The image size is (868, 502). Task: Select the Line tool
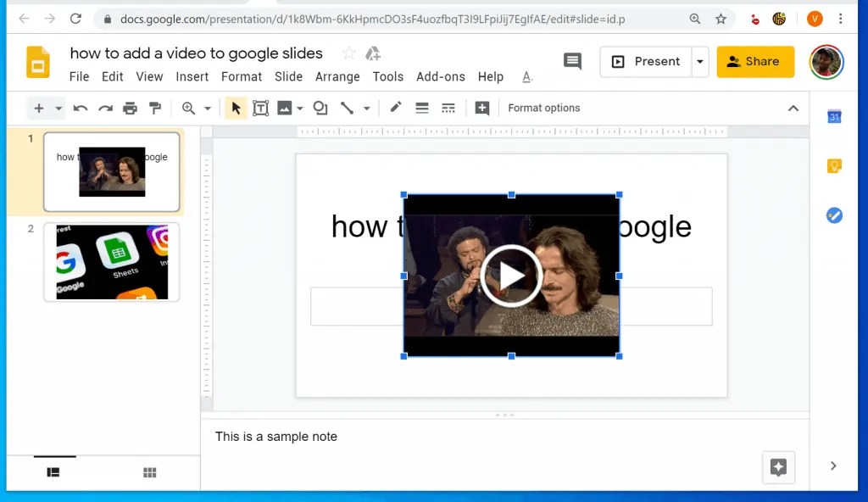point(346,108)
